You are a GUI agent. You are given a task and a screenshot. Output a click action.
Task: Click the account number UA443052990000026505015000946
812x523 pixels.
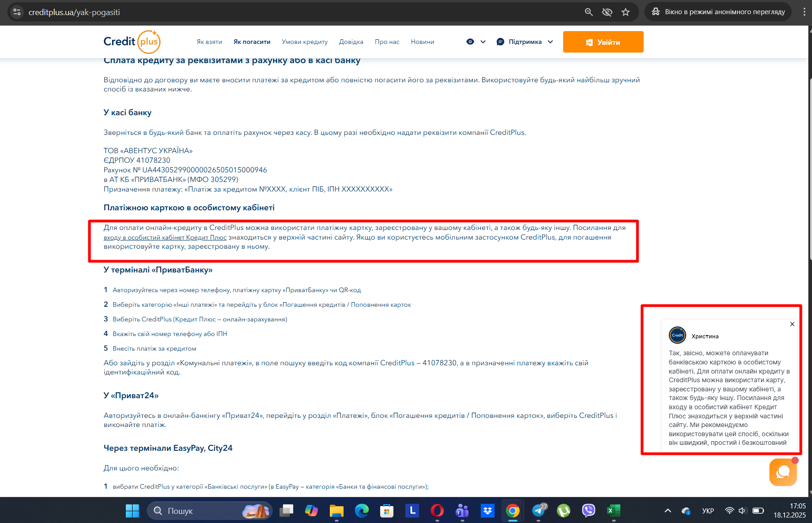(x=204, y=170)
